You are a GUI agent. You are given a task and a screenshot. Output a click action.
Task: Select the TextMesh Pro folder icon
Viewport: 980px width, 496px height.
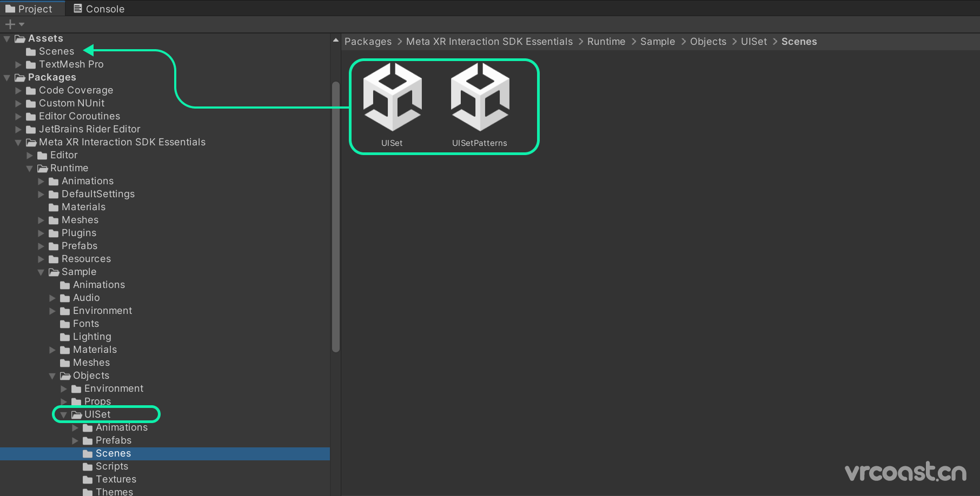coord(31,65)
